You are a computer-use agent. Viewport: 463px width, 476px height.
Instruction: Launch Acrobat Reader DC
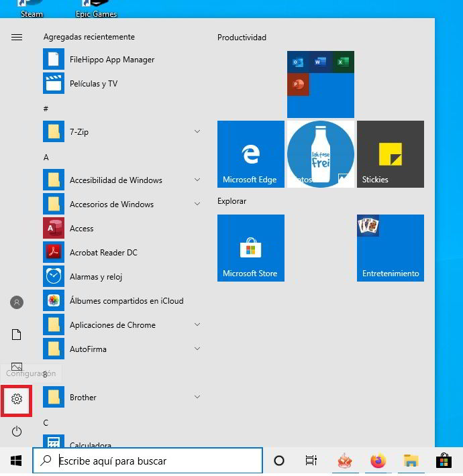[103, 253]
